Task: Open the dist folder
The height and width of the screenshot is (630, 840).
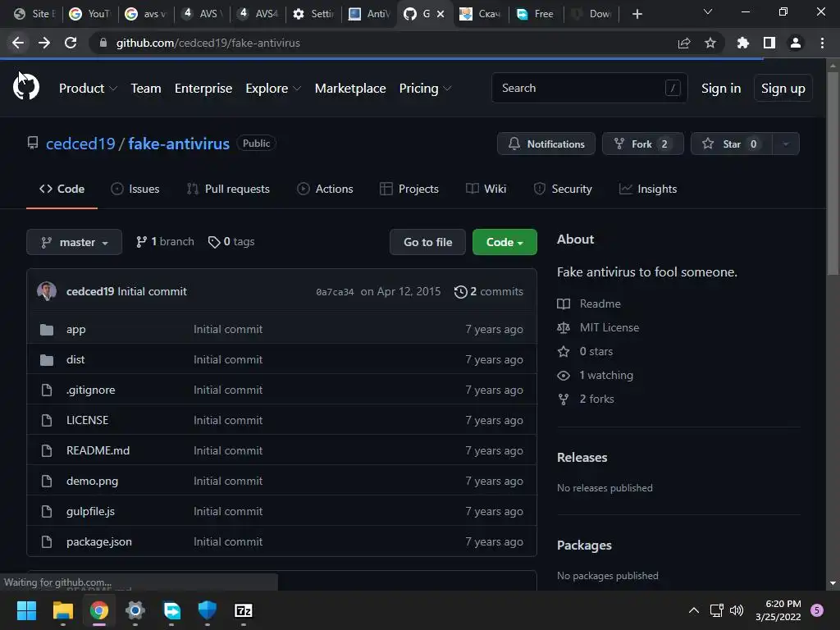Action: [75, 359]
